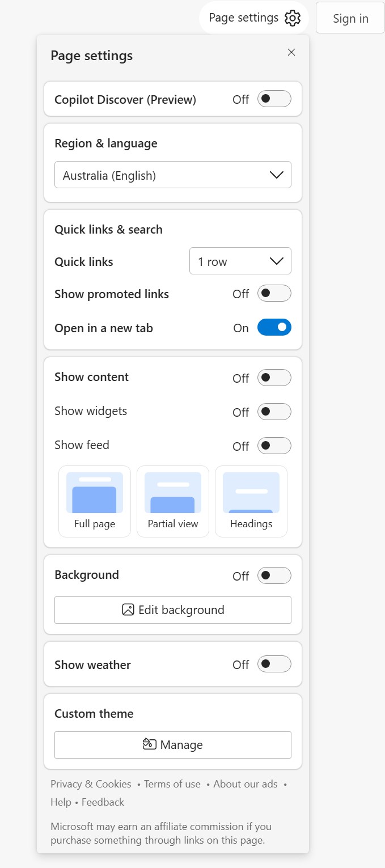Viewport: 385px width, 868px height.
Task: Click the Feedback link
Action: [103, 802]
